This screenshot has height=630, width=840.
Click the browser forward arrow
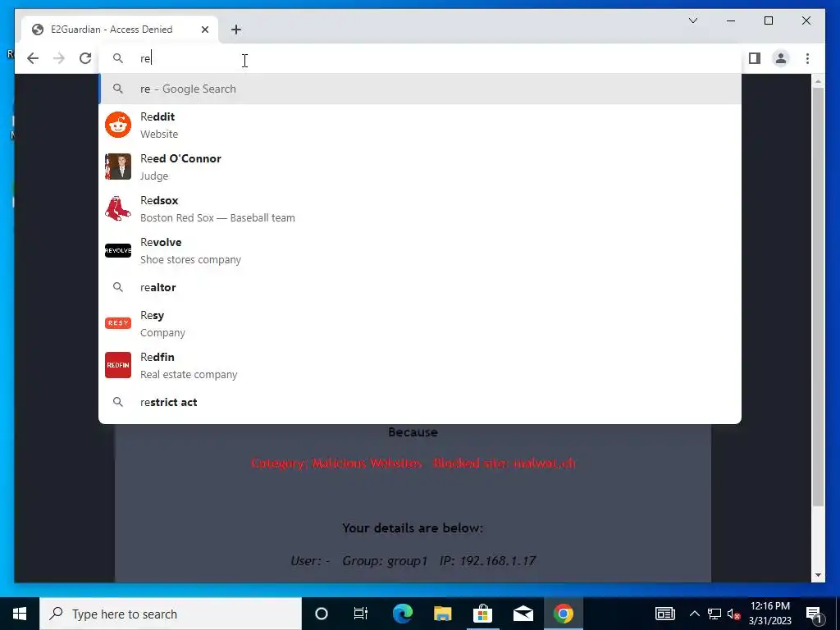(x=59, y=58)
